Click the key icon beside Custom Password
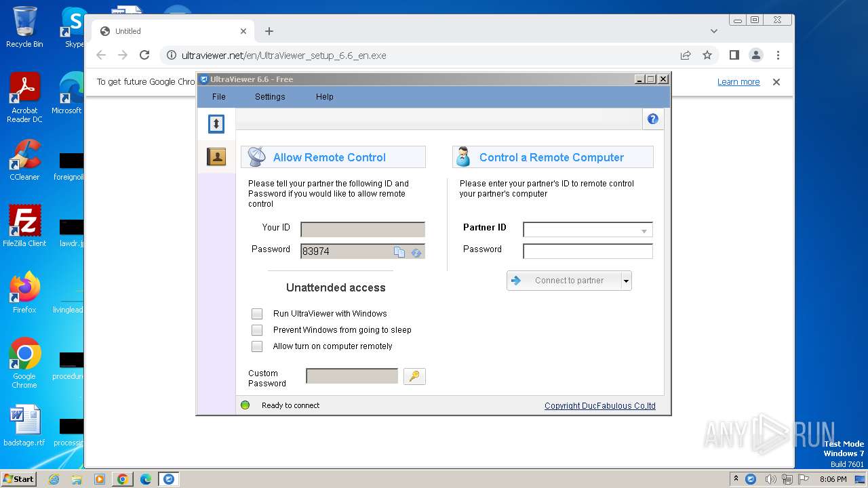 pyautogui.click(x=414, y=376)
